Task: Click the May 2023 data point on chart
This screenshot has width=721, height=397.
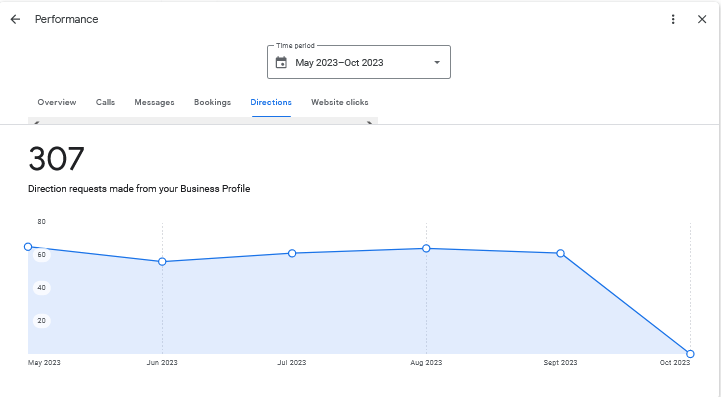Action: point(28,247)
